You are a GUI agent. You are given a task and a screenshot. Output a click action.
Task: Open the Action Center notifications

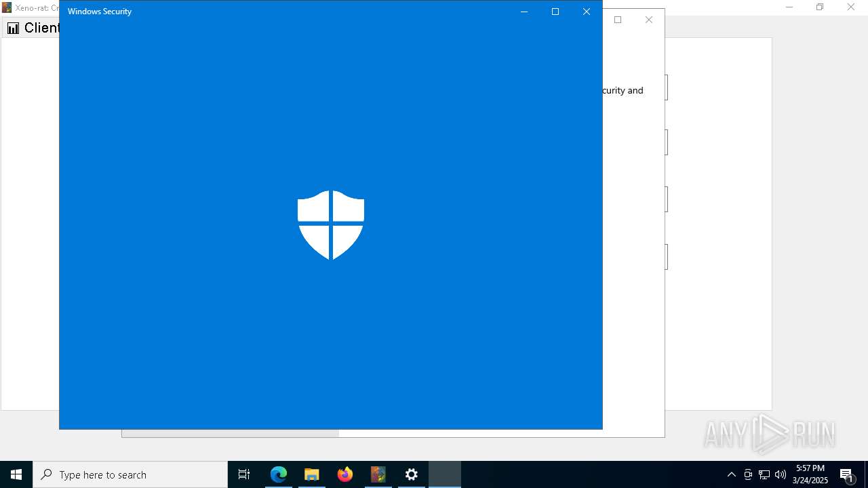(x=847, y=474)
